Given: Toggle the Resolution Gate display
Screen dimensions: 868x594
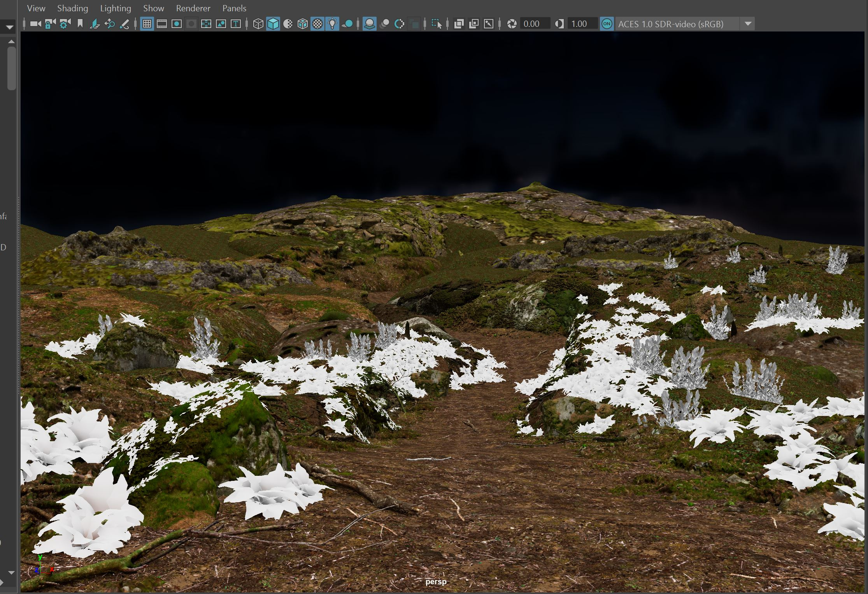Looking at the screenshot, I should tap(176, 24).
